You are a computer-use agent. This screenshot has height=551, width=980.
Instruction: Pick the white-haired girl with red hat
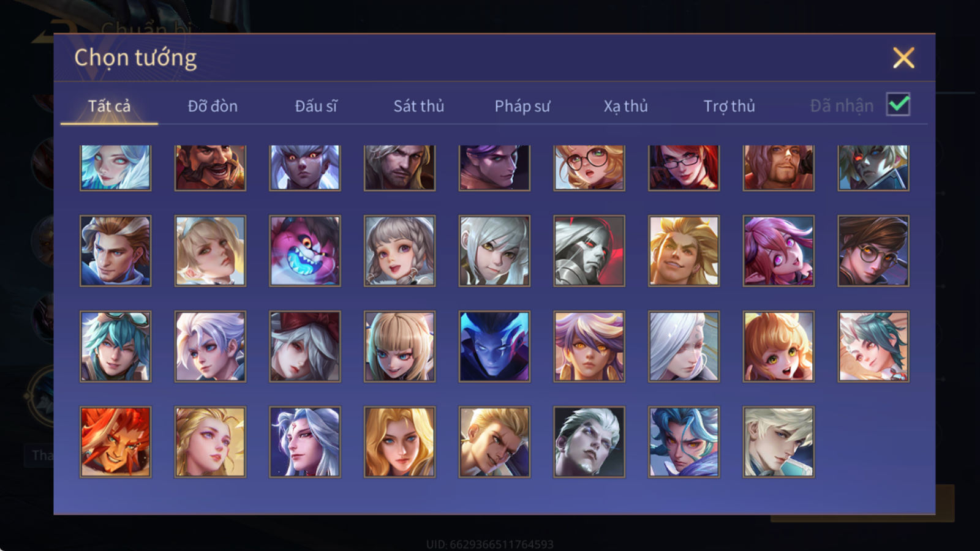(305, 347)
